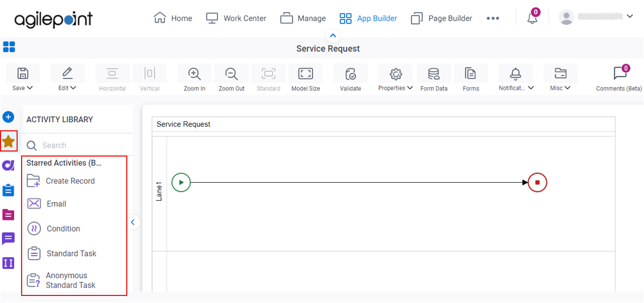Viewport: 644px width, 303px height.
Task: Click the Zoom Out icon
Action: pos(231,73)
